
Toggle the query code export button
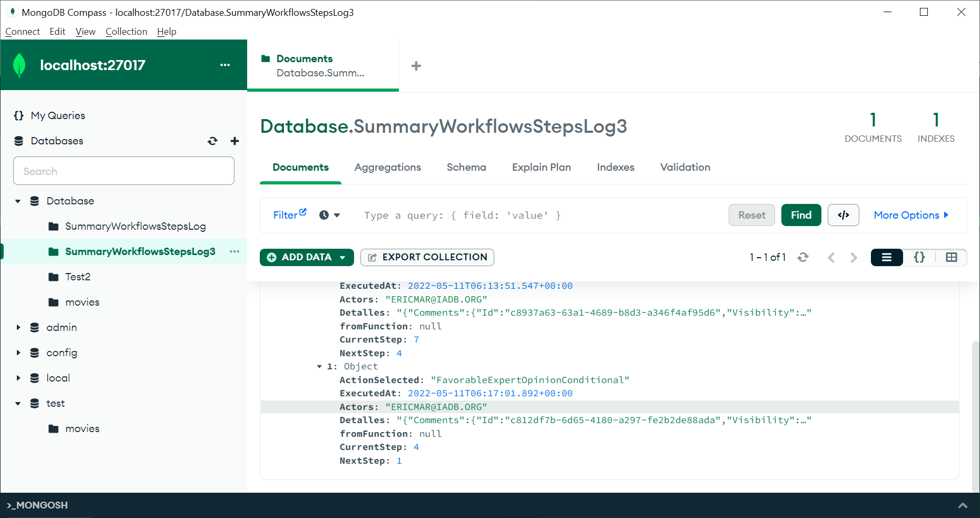843,215
